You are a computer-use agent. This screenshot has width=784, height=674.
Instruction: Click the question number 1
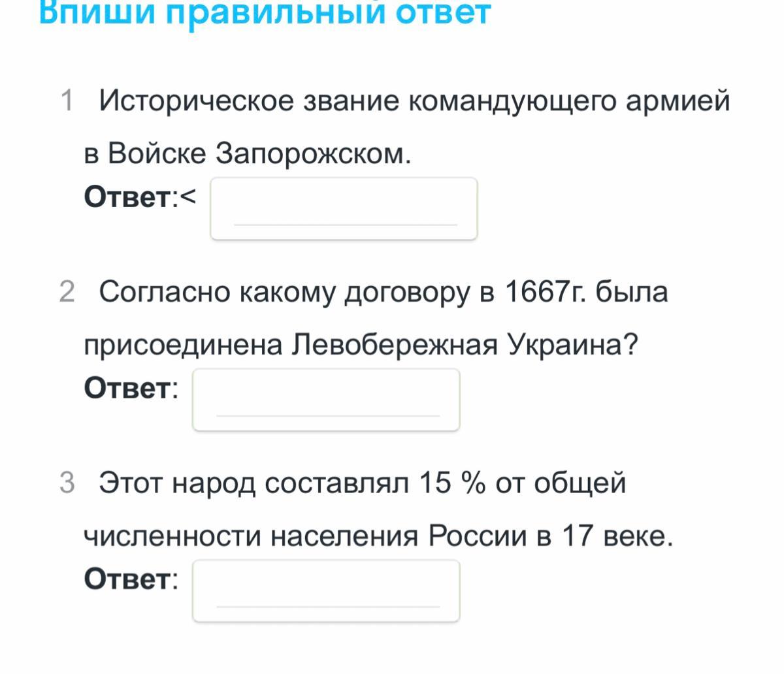67,101
